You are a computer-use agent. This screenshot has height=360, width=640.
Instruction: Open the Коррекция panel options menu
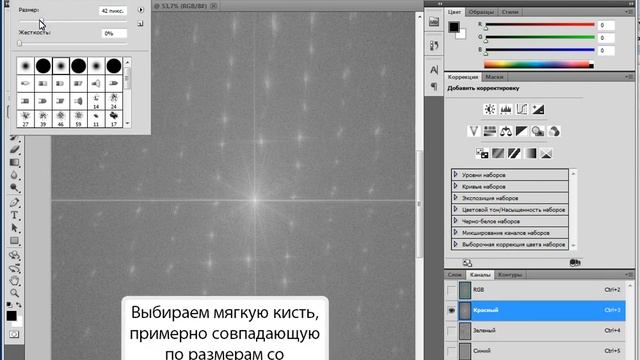[629, 77]
